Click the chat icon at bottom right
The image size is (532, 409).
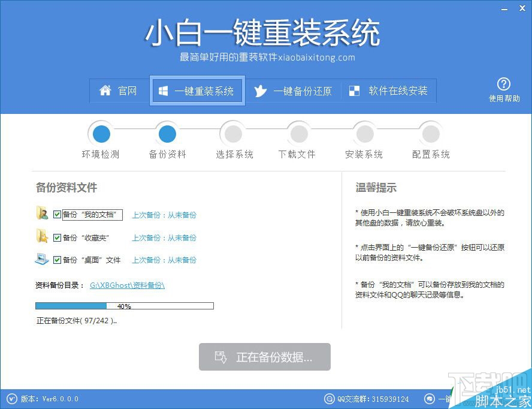tap(429, 398)
